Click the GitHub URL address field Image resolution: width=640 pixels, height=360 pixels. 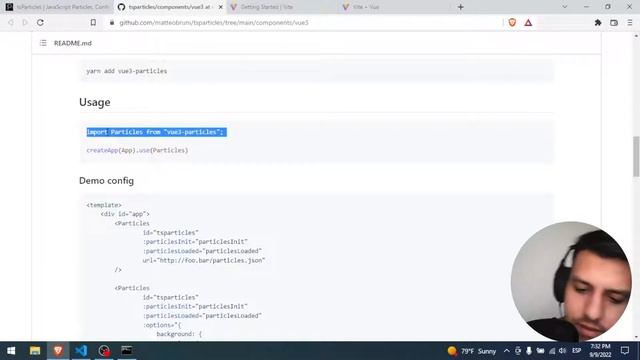click(x=214, y=22)
